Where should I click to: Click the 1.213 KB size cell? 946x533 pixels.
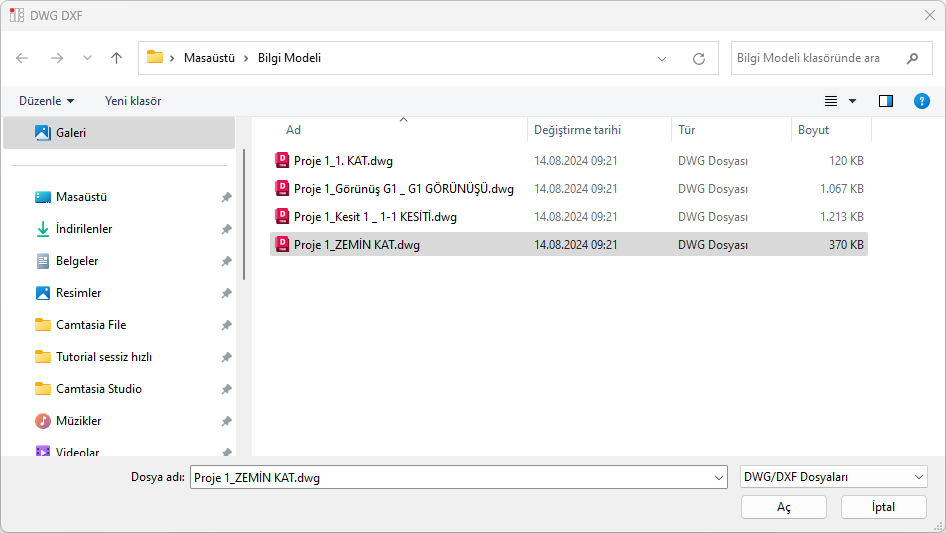(x=842, y=217)
